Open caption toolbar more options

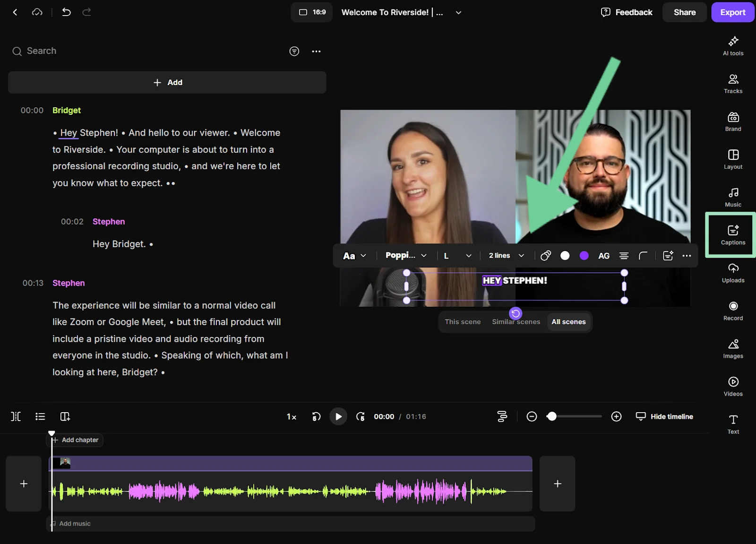(687, 256)
